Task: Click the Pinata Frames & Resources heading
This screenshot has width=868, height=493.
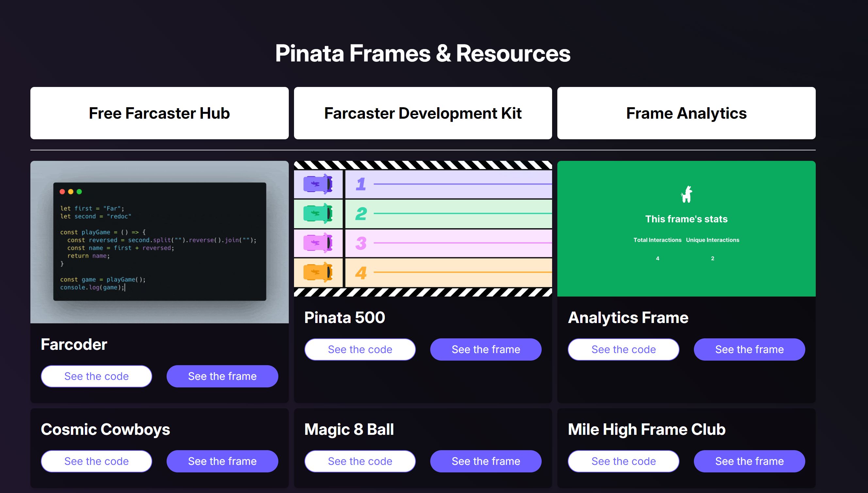Action: pos(423,54)
